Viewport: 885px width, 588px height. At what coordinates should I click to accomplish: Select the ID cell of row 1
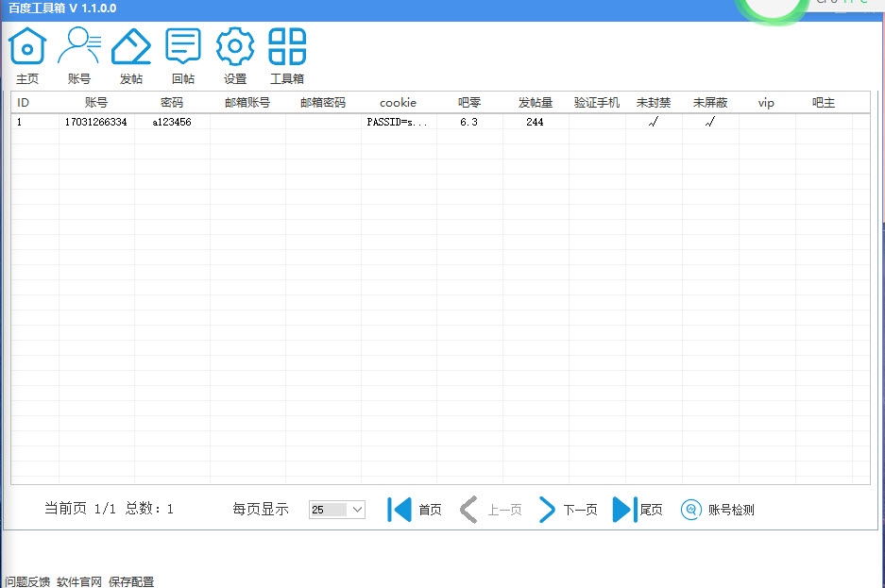point(35,122)
